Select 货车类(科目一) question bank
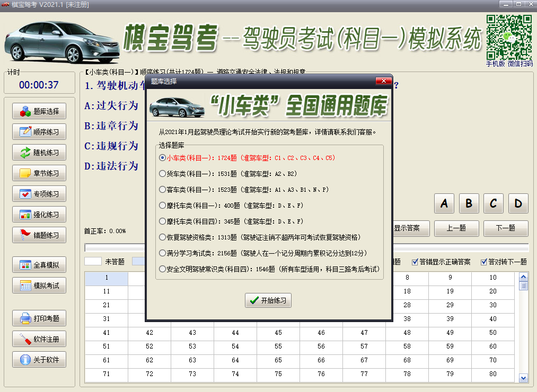Viewport: 537px width, 392px height. 163,174
